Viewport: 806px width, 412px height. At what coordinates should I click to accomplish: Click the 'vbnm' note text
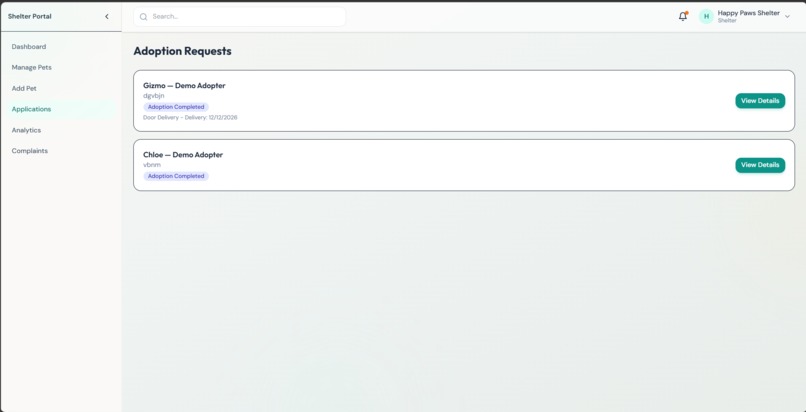tap(152, 165)
